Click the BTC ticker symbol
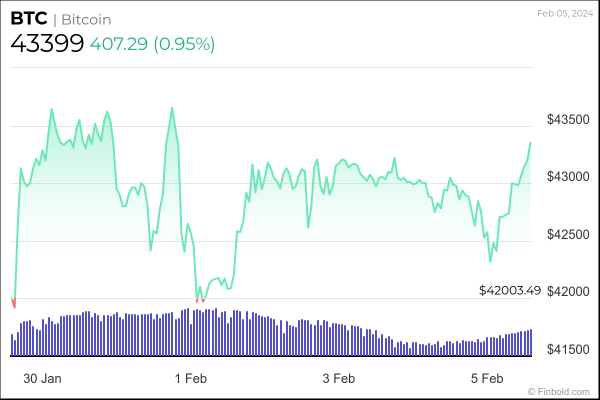The height and width of the screenshot is (400, 600). (28, 19)
